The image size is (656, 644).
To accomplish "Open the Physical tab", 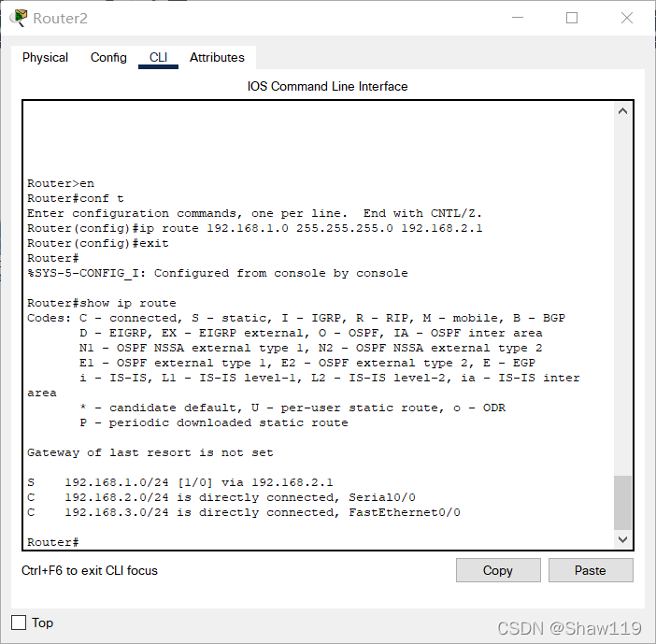I will pyautogui.click(x=45, y=57).
